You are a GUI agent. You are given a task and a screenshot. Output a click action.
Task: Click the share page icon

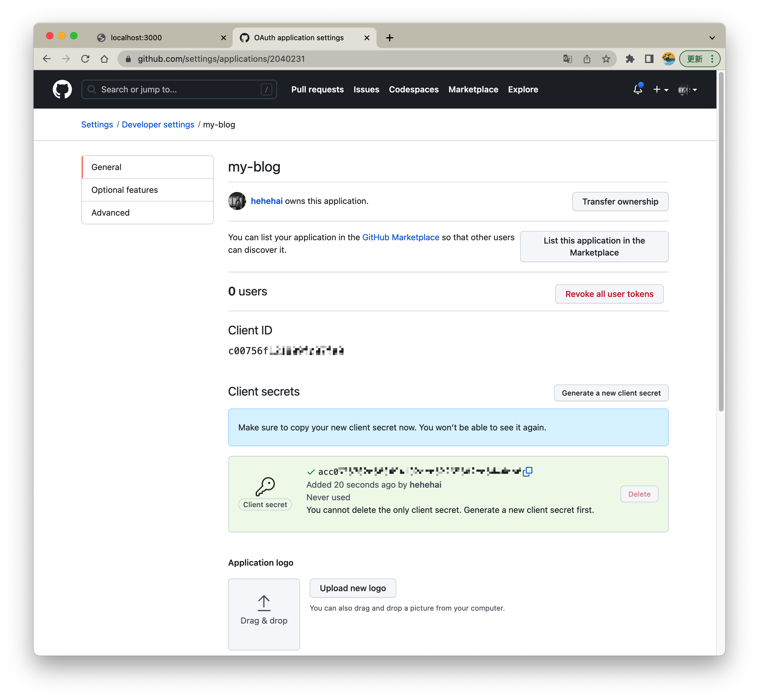587,59
